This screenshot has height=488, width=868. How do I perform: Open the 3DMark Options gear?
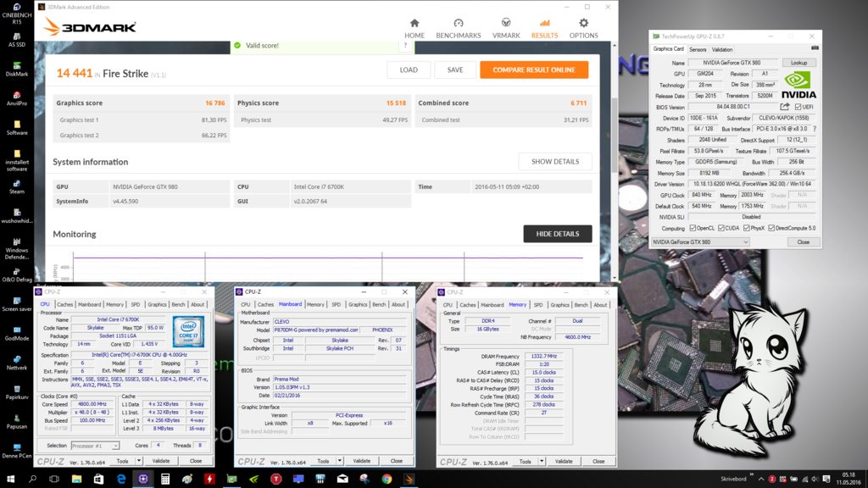583,28
